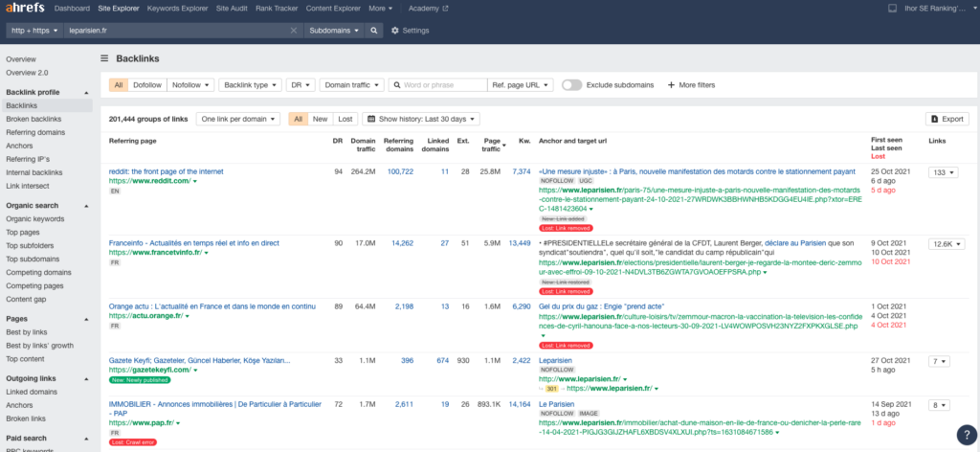This screenshot has width=980, height=452.
Task: Click the Academy external link
Action: click(428, 9)
